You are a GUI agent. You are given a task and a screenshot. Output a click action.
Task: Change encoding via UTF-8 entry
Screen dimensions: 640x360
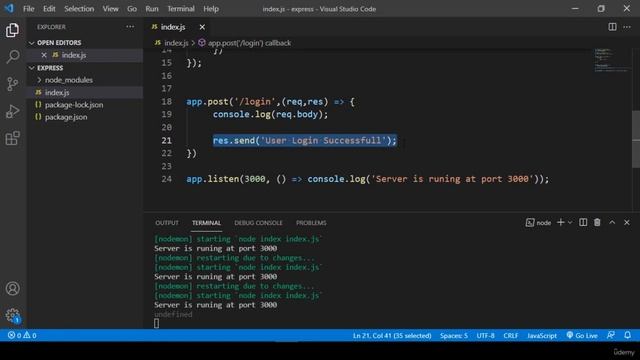485,336
